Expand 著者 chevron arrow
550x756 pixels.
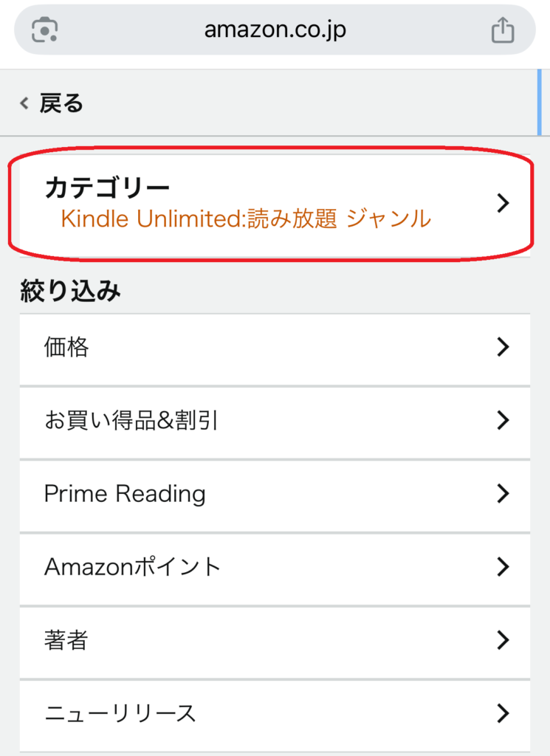click(x=503, y=640)
